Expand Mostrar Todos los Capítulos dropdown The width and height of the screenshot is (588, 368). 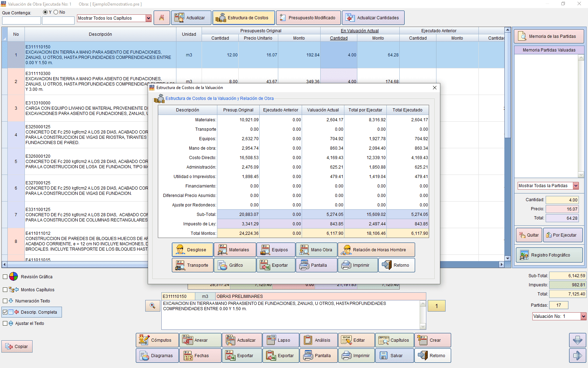pyautogui.click(x=148, y=18)
